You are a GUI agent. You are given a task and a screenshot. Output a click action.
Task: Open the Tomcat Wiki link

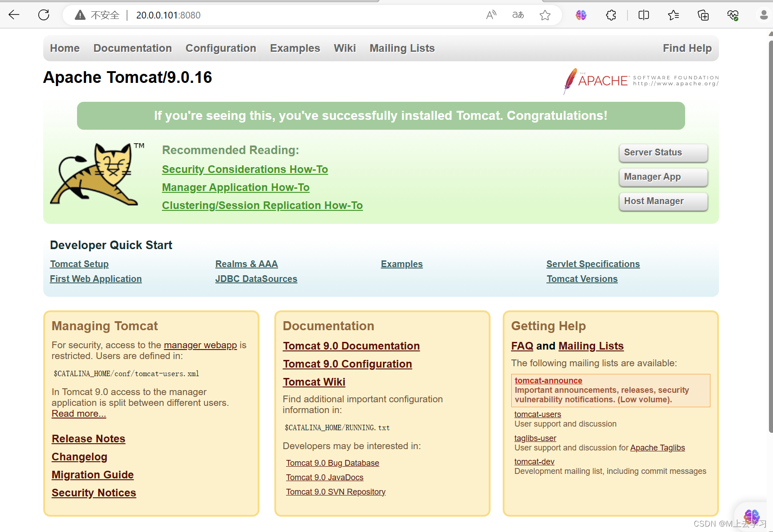coord(314,382)
